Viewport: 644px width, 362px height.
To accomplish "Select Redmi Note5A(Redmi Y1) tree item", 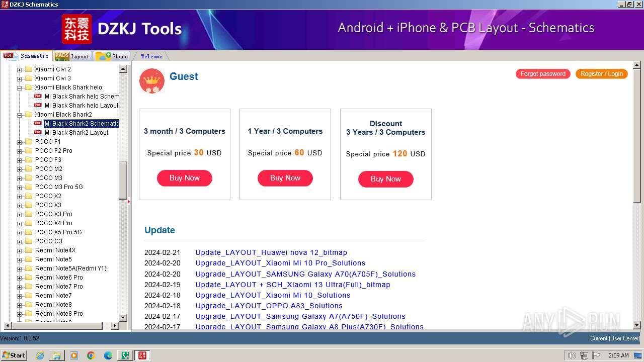I will tap(71, 268).
